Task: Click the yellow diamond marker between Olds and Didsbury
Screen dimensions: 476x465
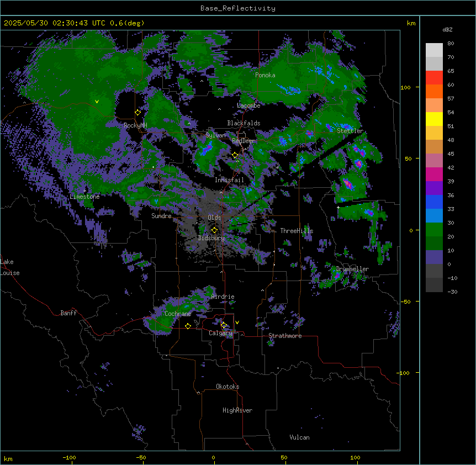Action: pyautogui.click(x=214, y=230)
